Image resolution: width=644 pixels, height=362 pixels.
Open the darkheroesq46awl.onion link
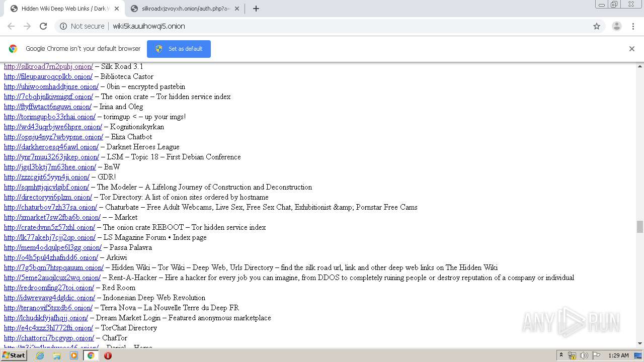51,147
